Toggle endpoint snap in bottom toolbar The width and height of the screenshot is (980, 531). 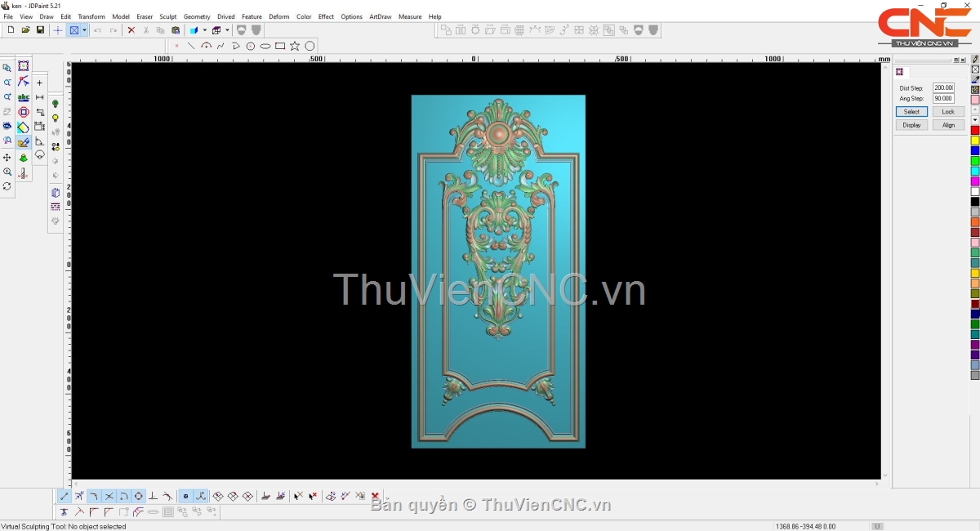click(65, 496)
